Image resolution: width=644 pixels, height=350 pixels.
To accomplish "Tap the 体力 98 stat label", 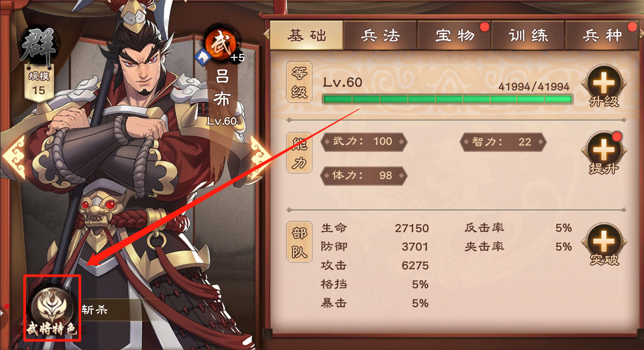I will pos(363,176).
